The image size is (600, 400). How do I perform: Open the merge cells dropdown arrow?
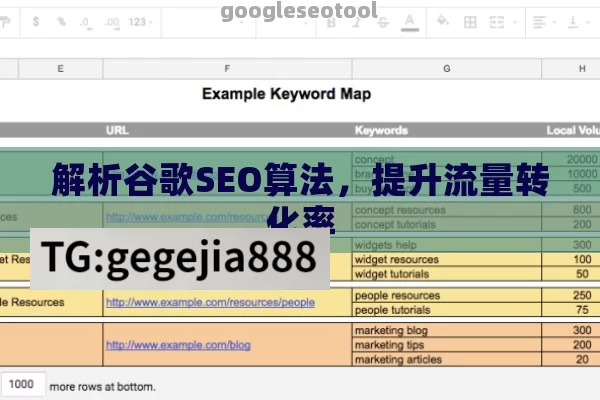[x=515, y=22]
